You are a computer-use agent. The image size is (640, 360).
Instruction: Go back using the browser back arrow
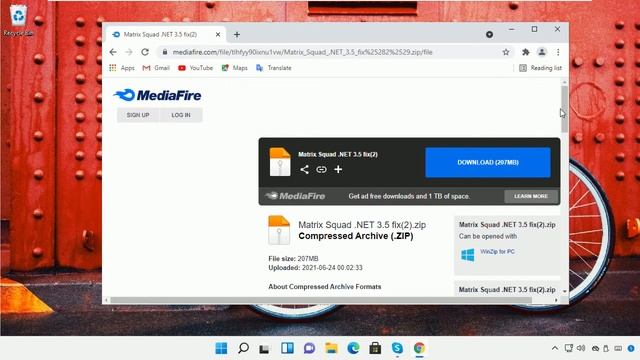tap(113, 52)
